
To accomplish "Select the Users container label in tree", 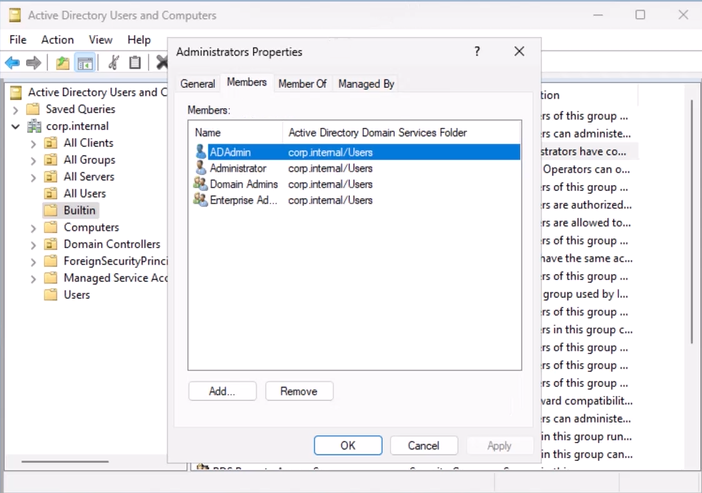I will click(77, 295).
